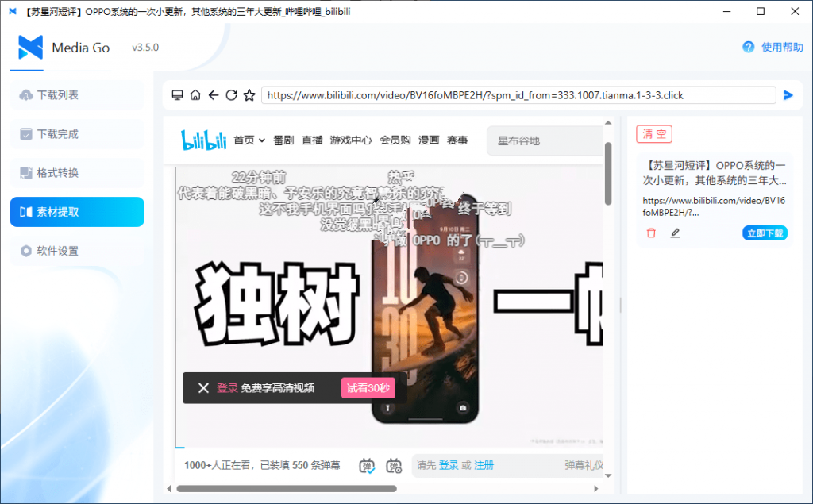The image size is (813, 504).
Task: Click the 立即下载 button
Action: click(x=765, y=233)
